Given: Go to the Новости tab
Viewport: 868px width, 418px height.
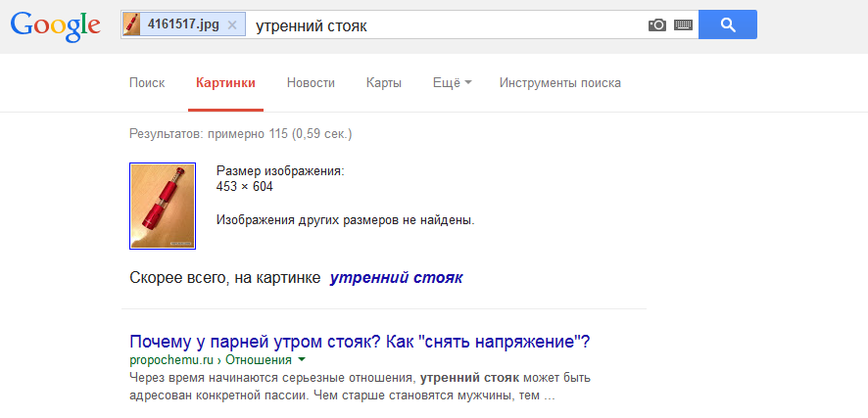Looking at the screenshot, I should point(311,83).
